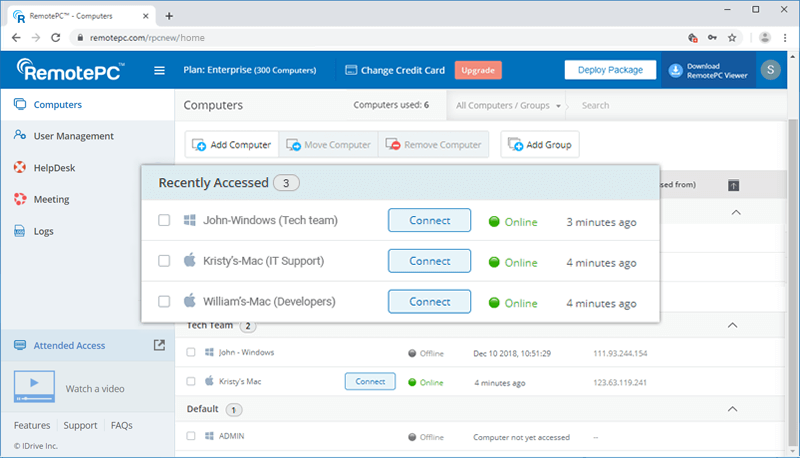Check the ADMIN computer checkbox
The image size is (800, 458).
[191, 436]
